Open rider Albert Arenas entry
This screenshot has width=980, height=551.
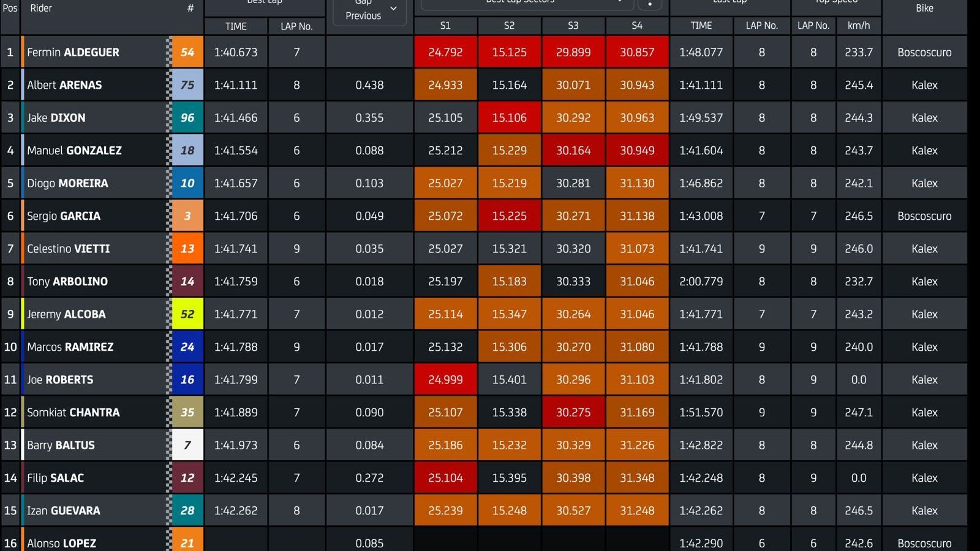[x=64, y=85]
